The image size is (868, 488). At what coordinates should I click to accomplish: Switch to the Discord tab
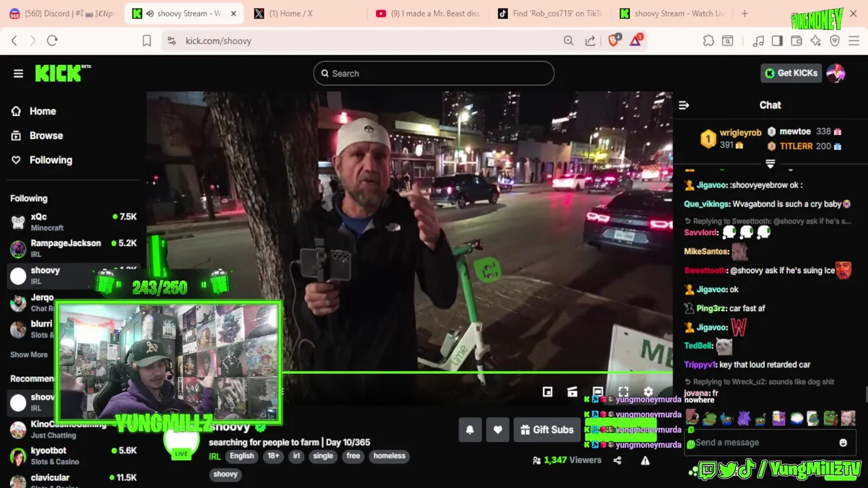pos(62,14)
